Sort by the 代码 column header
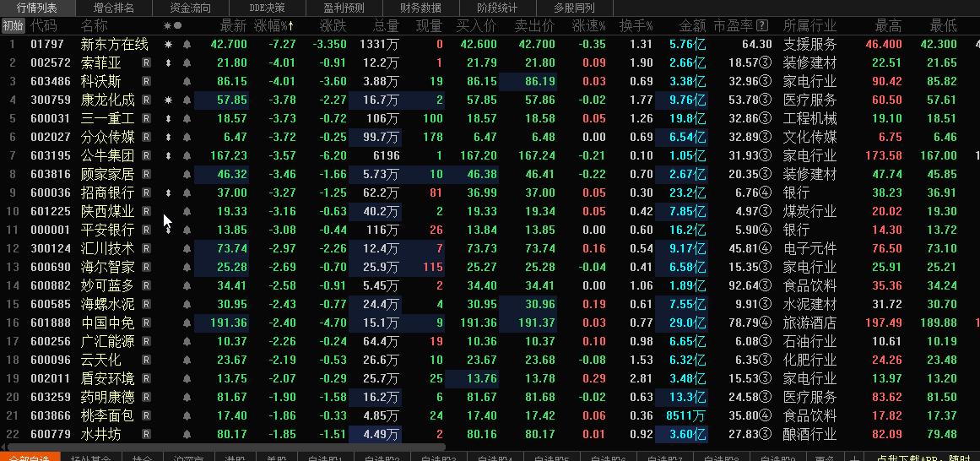980x461 pixels. click(44, 25)
